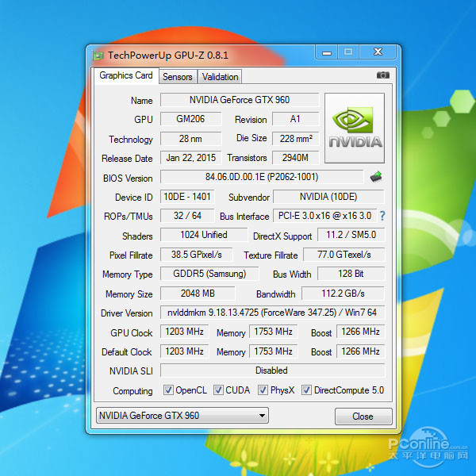Switch to the Graphics Card tab
The width and height of the screenshot is (476, 476).
pyautogui.click(x=126, y=75)
